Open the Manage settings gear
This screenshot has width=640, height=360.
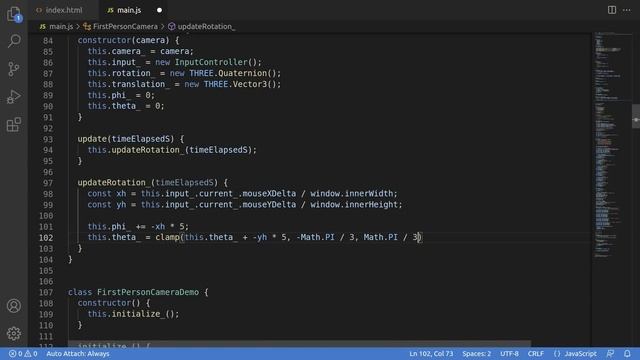pyautogui.click(x=14, y=333)
